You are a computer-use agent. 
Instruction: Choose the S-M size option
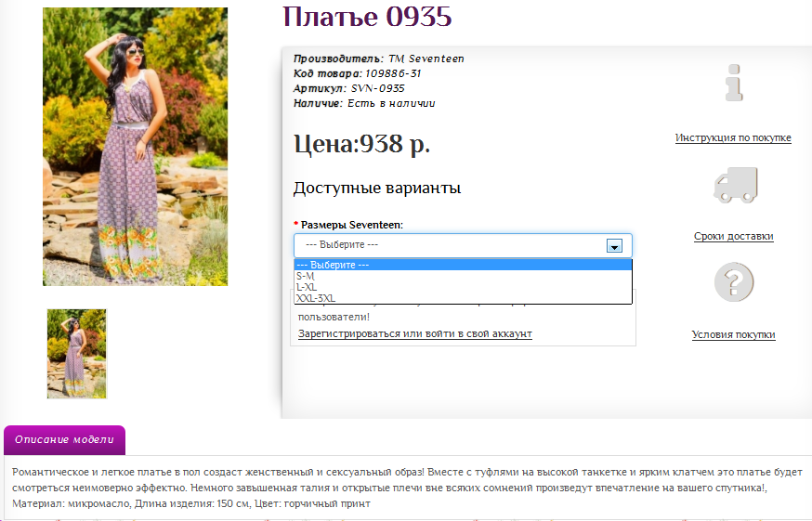(x=463, y=276)
